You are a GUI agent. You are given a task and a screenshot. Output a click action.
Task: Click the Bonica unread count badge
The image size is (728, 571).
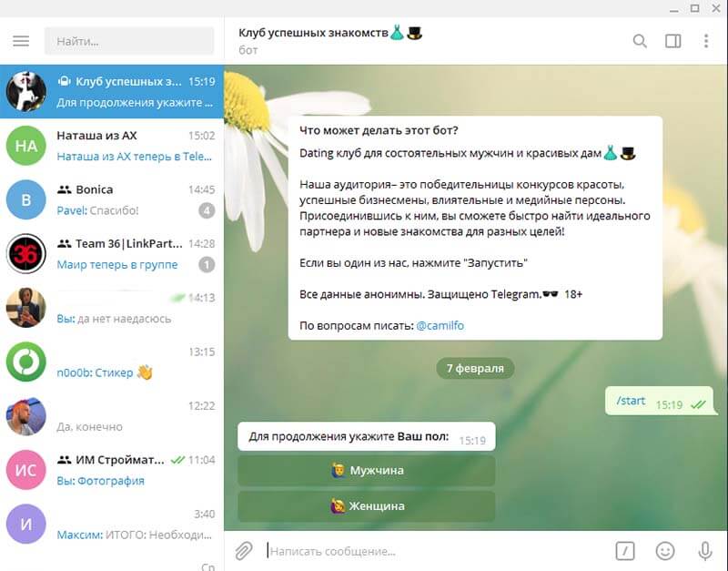click(x=207, y=210)
